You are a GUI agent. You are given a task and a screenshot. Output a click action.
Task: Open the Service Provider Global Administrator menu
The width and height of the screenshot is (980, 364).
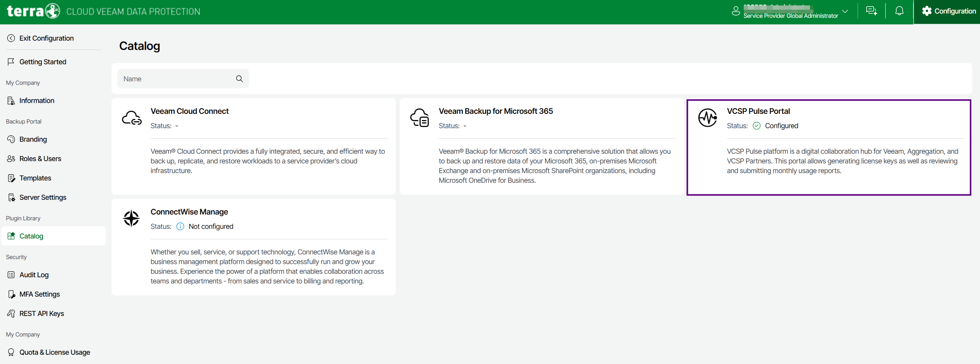(790, 15)
